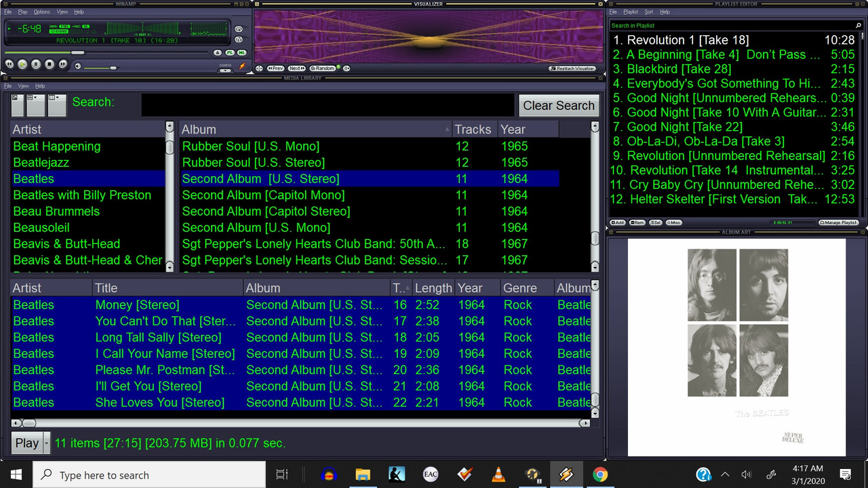Open the dropdown arrow beside Play button
Viewport: 868px width, 488px height.
[47, 443]
